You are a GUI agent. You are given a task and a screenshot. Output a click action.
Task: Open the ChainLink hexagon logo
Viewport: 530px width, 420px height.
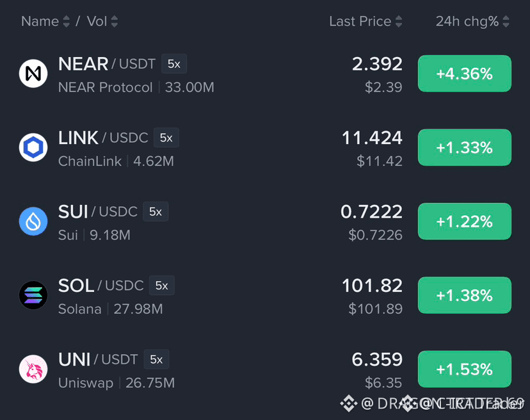[x=33, y=147]
